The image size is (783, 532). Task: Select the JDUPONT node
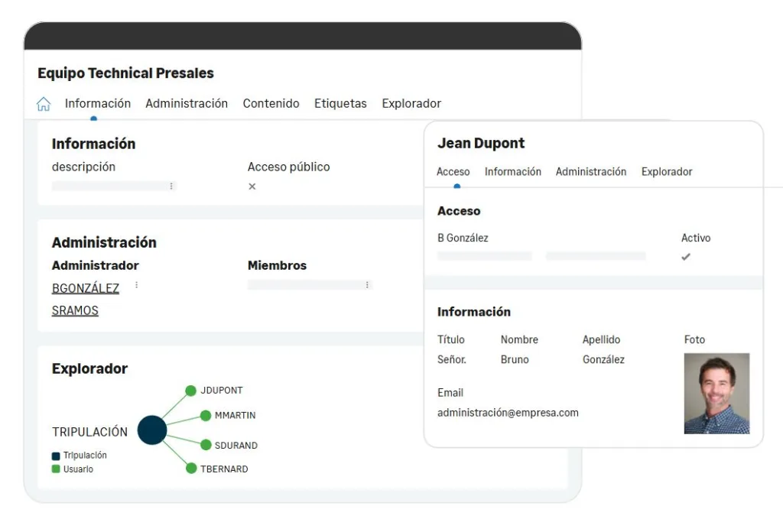click(x=190, y=391)
